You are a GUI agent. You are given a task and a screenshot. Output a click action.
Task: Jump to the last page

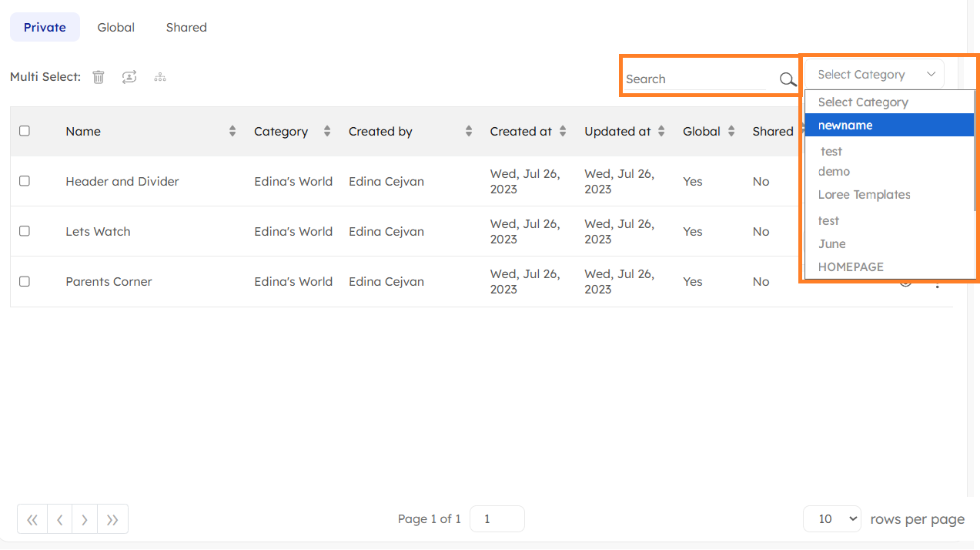click(x=112, y=520)
